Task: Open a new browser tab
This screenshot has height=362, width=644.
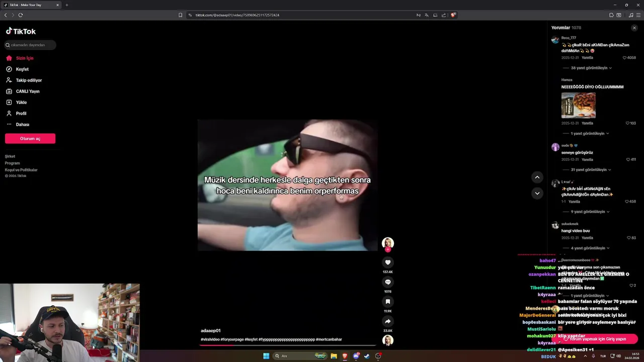Action: click(x=67, y=5)
